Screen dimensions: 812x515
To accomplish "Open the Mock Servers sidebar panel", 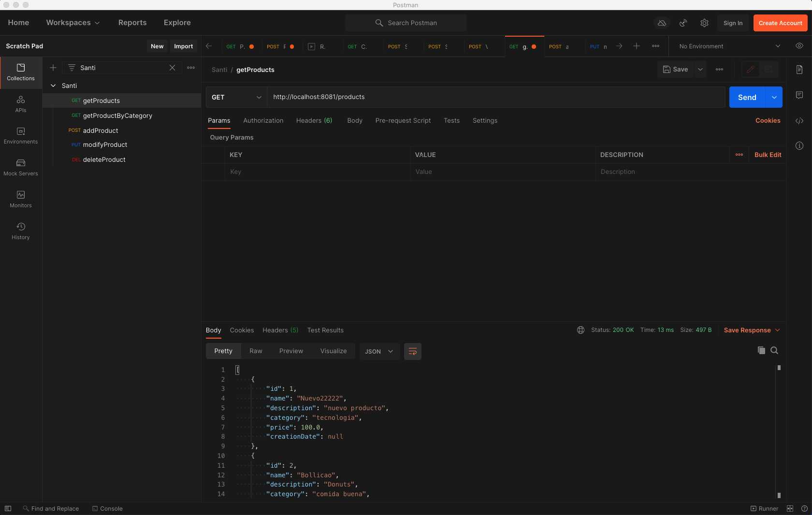I will tap(21, 167).
